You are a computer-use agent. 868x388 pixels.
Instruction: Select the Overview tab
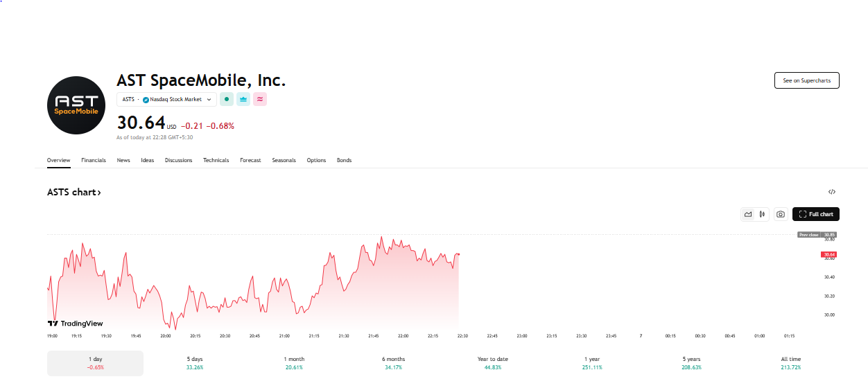59,160
